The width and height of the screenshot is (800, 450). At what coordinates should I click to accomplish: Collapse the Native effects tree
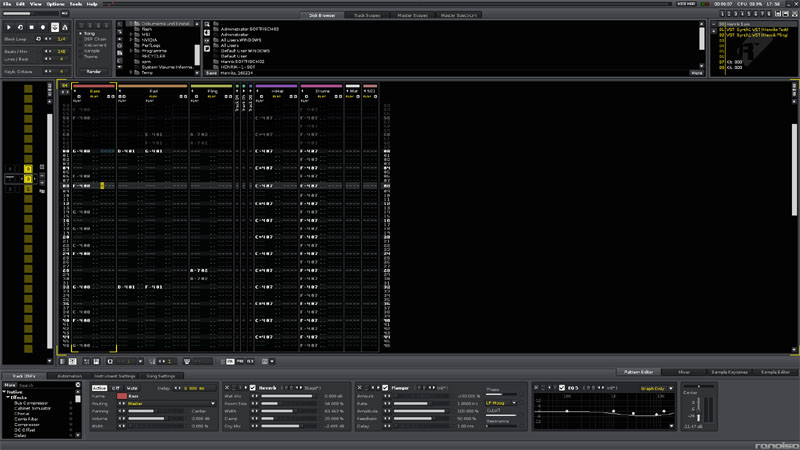pos(5,392)
